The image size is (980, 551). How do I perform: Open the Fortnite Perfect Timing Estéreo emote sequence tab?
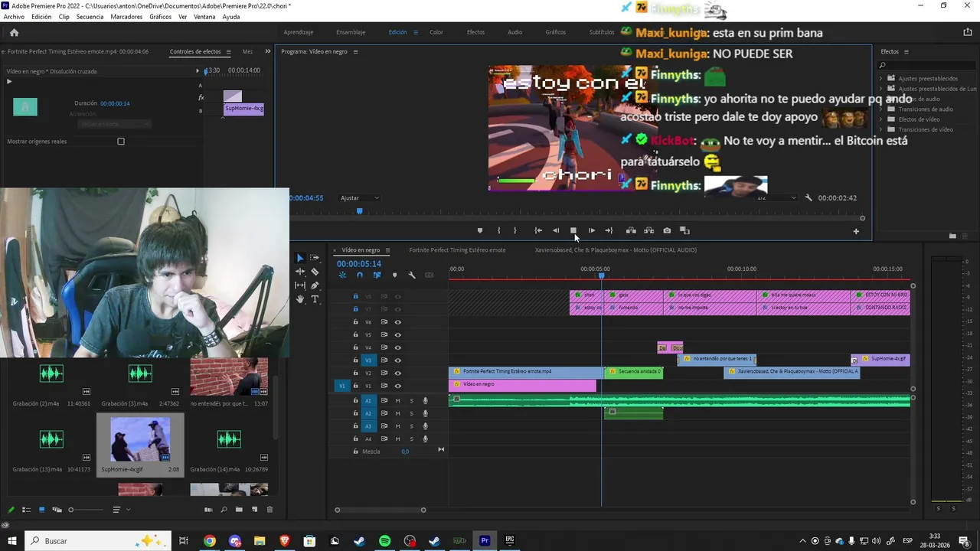(457, 250)
